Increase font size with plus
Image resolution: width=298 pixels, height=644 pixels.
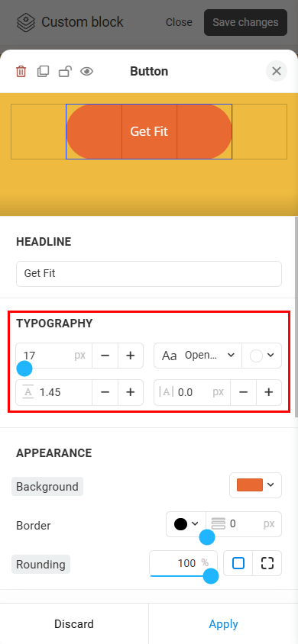point(131,356)
